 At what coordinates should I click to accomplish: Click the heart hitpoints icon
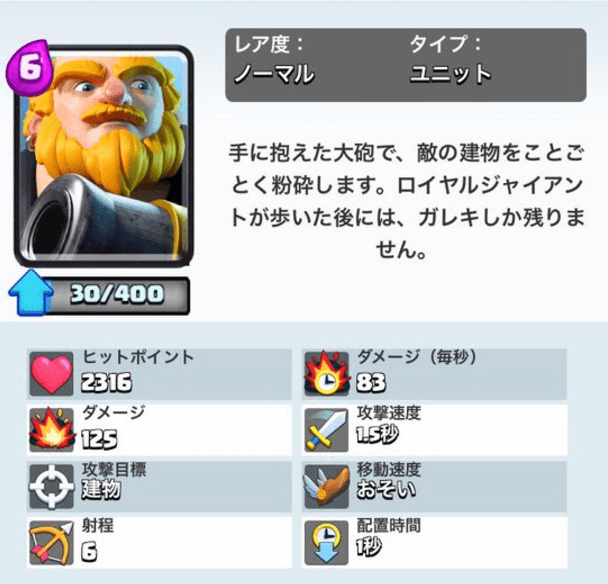(52, 374)
